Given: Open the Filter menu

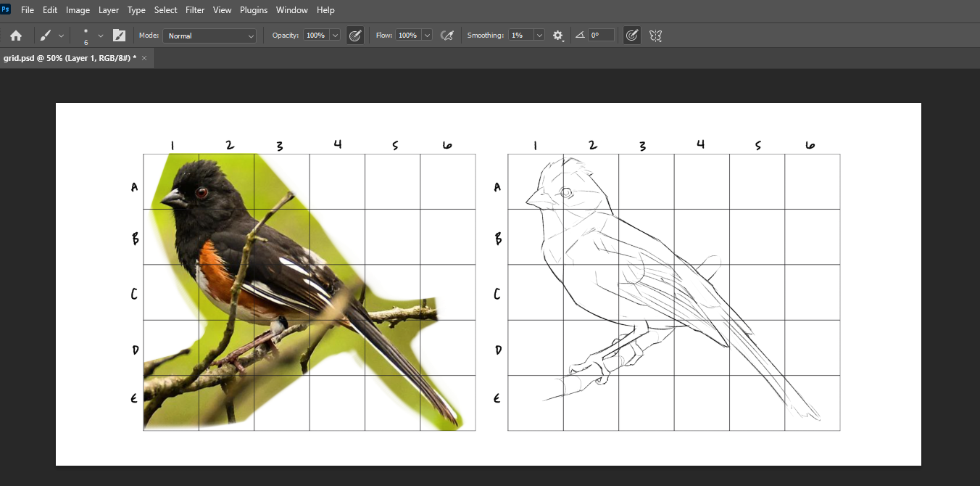Looking at the screenshot, I should coord(195,10).
